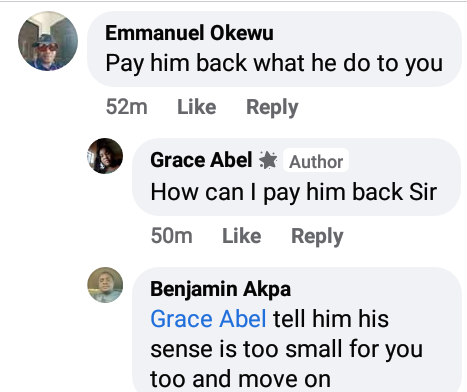Click the star badge beside Grace Abel
Image resolution: width=467 pixels, height=392 pixels.
point(268,160)
